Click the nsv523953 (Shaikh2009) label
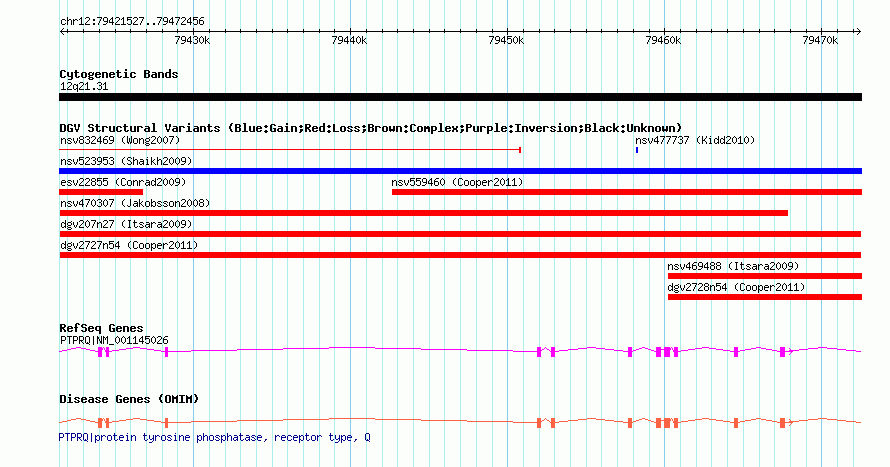Viewport: 890px width, 467px height. [x=126, y=161]
